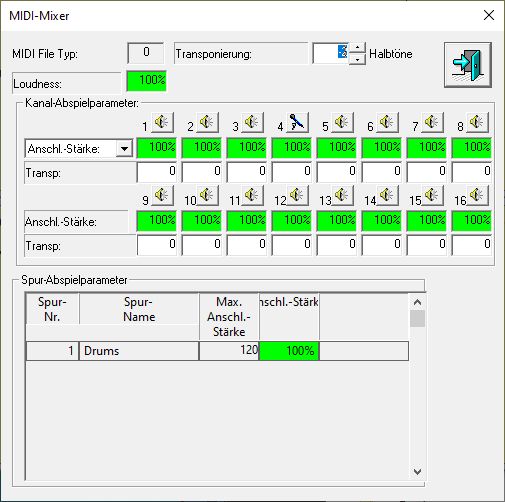Click the green Loudness 100% field
The image size is (505, 502).
click(146, 81)
